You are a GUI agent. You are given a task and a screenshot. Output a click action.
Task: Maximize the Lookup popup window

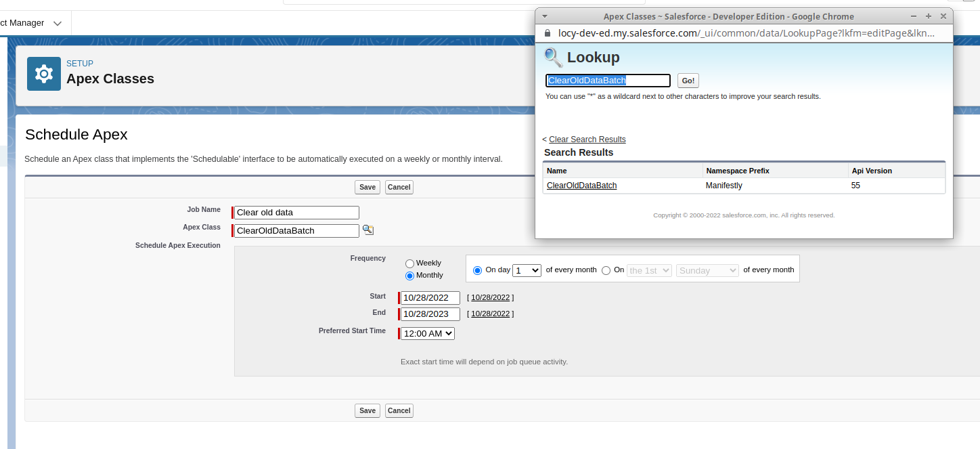(x=929, y=16)
